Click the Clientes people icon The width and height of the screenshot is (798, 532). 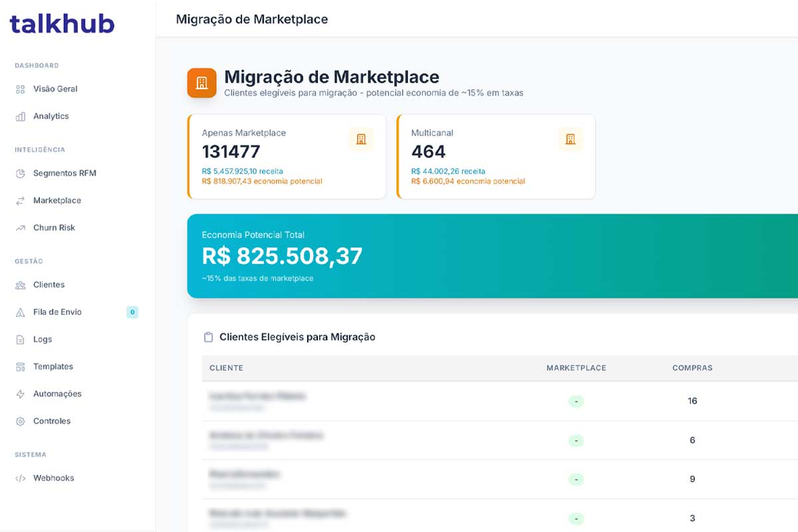pos(20,285)
